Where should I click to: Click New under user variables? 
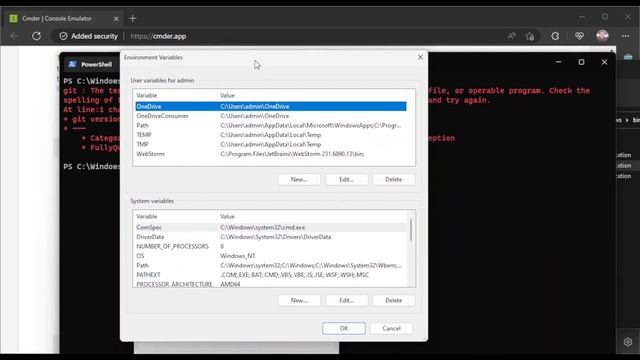point(299,179)
